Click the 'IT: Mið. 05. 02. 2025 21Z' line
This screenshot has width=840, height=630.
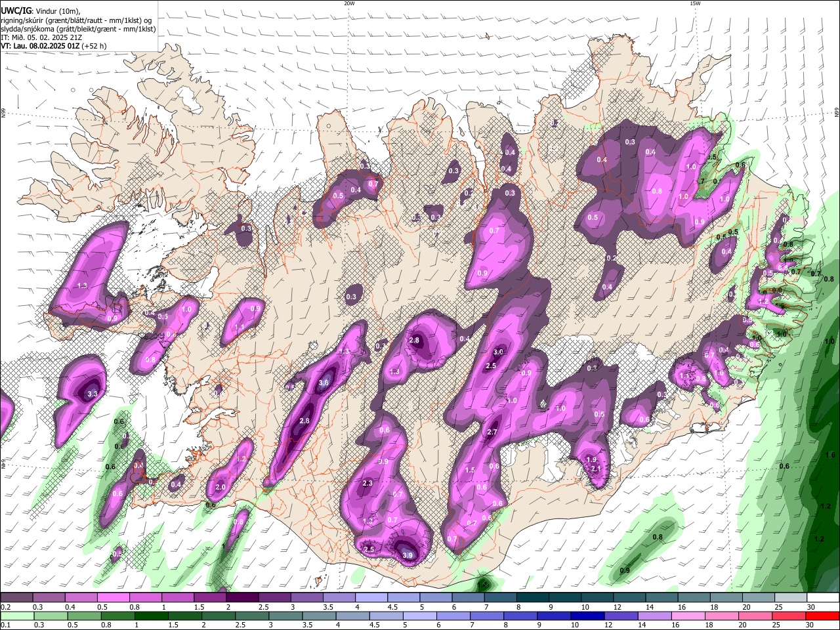[x=41, y=37]
